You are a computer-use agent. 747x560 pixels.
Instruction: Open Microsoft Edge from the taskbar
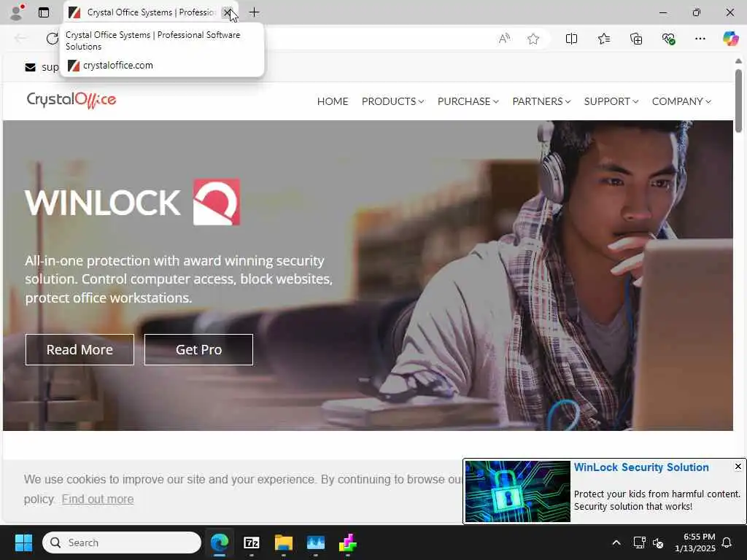(x=220, y=542)
